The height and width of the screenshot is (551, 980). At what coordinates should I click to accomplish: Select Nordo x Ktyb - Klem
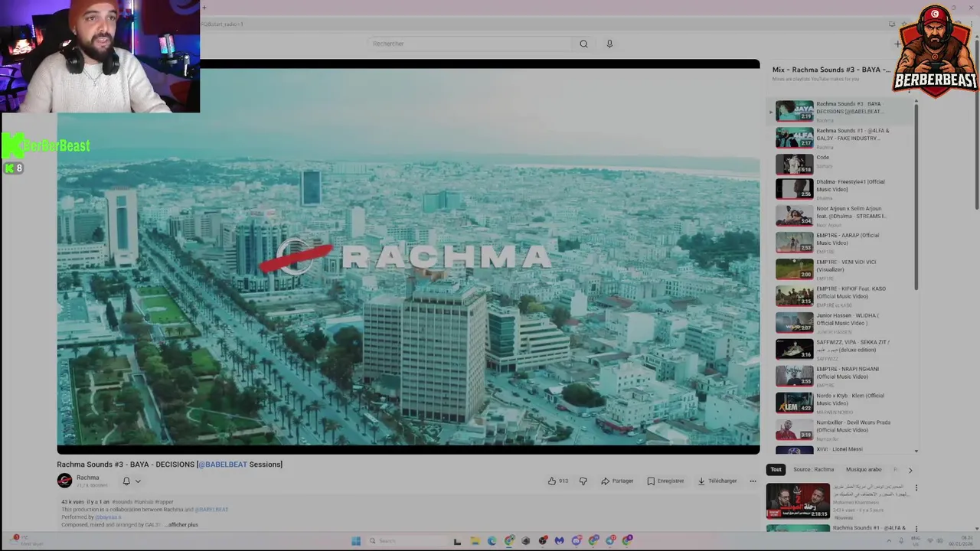click(x=842, y=403)
